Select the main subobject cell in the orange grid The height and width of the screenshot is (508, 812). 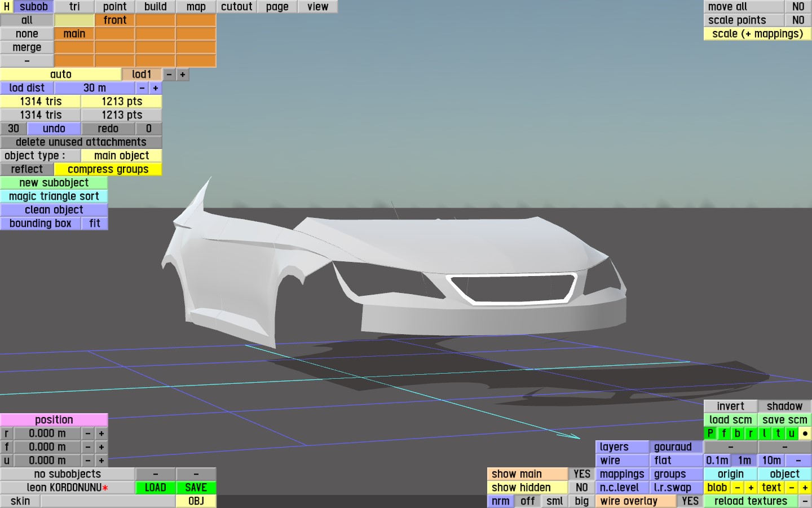pyautogui.click(x=74, y=34)
